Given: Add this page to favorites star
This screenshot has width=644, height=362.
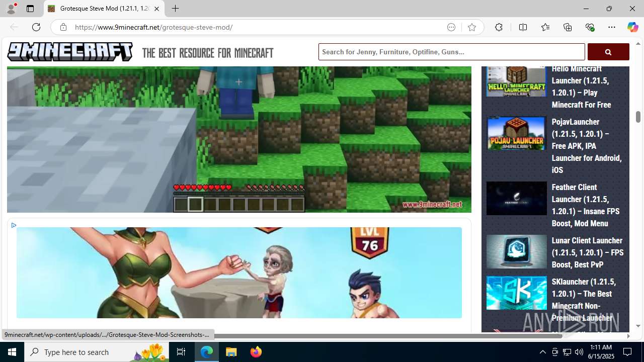Looking at the screenshot, I should (472, 27).
